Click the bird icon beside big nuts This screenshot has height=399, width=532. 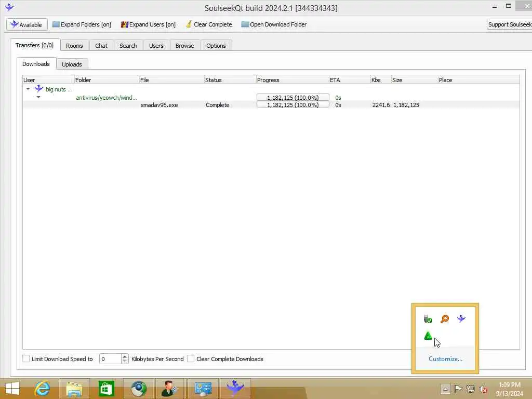(x=39, y=88)
